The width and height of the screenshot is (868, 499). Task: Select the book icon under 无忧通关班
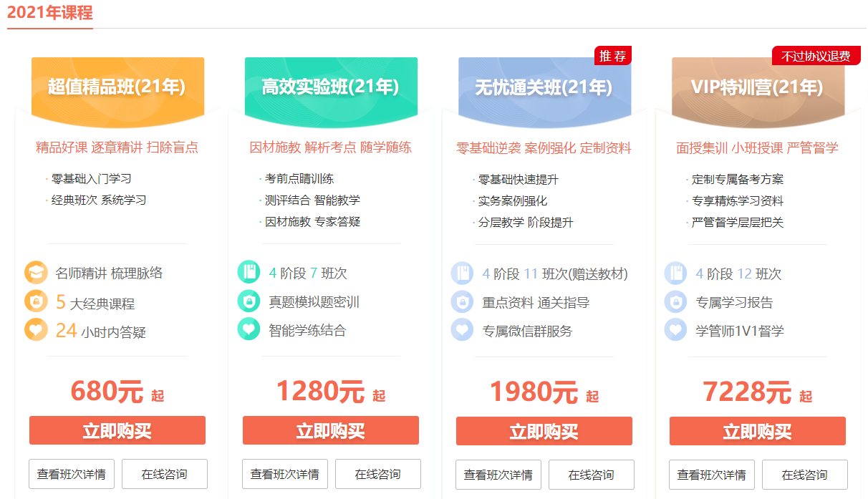click(x=462, y=272)
